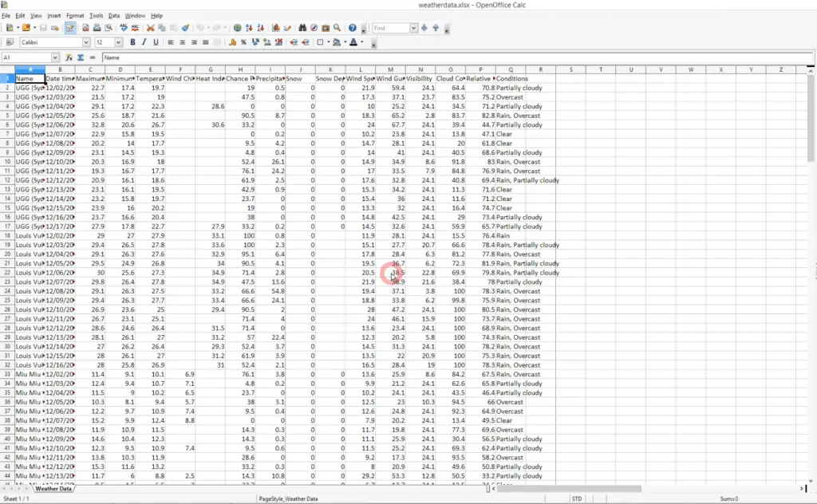Click the Sort Ascending icon

pyautogui.click(x=250, y=28)
